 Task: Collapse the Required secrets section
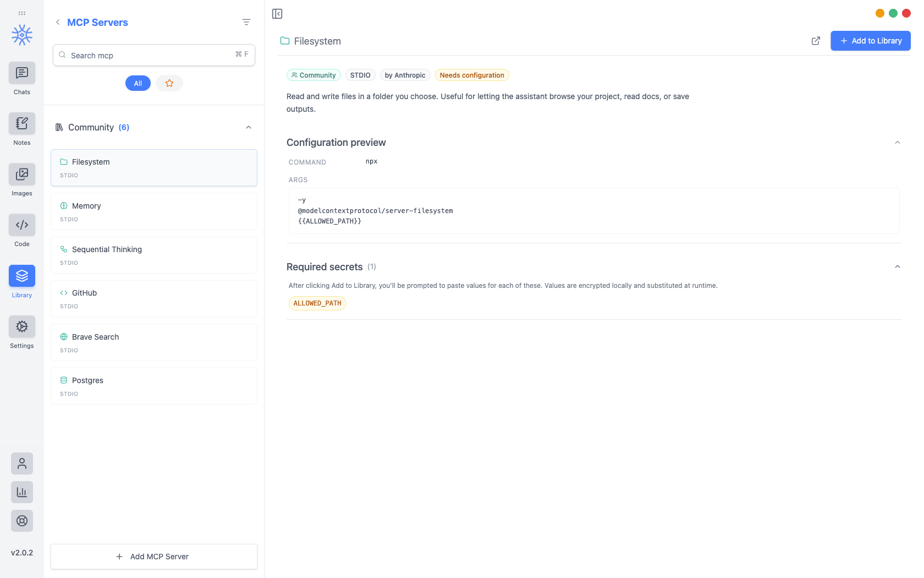tap(898, 267)
